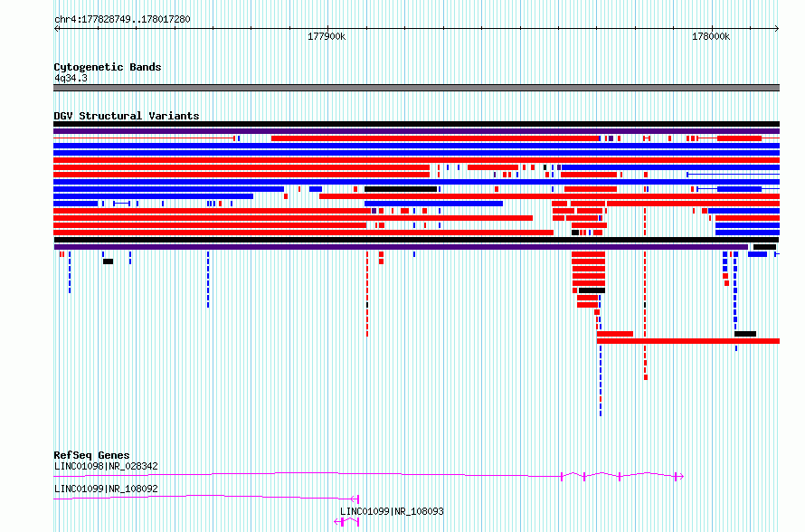Click the long red bar starting the third variant row

pos(435,138)
